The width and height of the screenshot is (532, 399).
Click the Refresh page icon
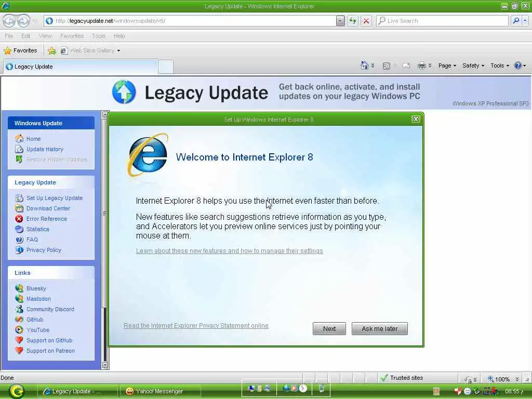pos(353,21)
